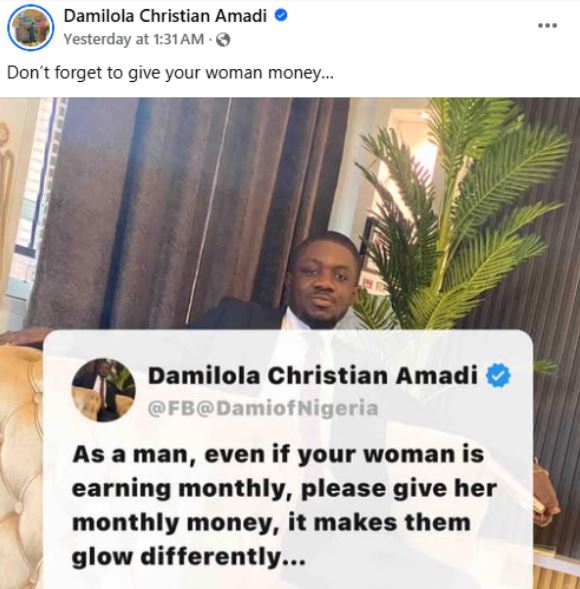Viewport: 580px width, 589px height.
Task: Open Damilola's round profile picture in header
Action: click(x=30, y=27)
